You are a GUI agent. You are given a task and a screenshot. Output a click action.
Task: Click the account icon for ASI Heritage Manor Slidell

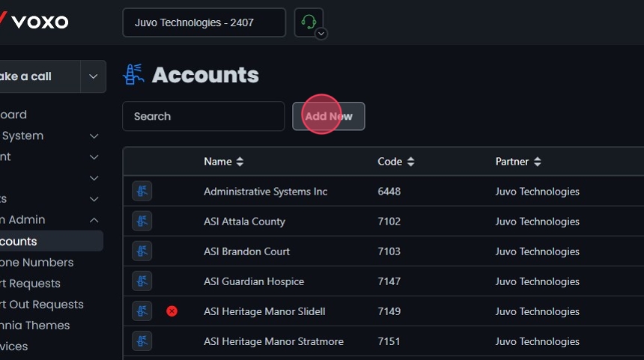coord(142,311)
